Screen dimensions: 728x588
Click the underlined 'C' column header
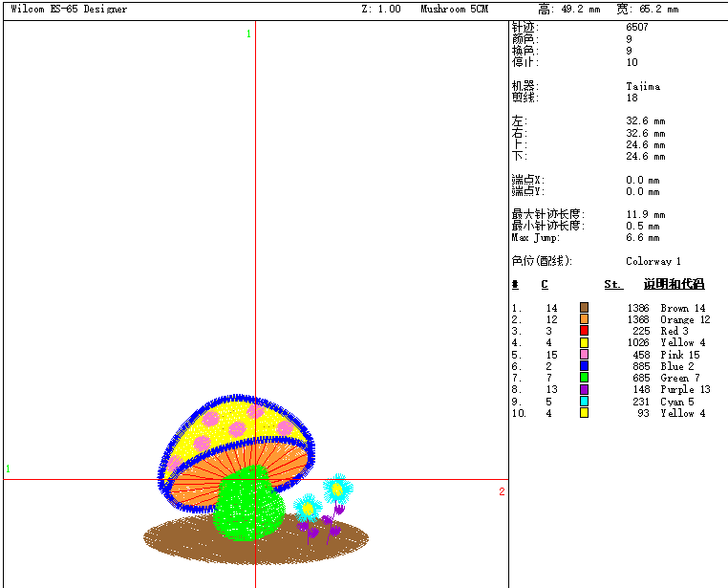(545, 284)
